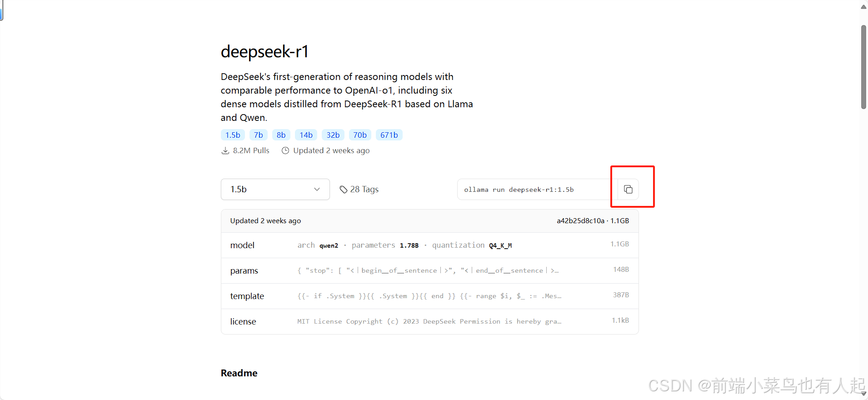Select the 32b size tag

[333, 135]
